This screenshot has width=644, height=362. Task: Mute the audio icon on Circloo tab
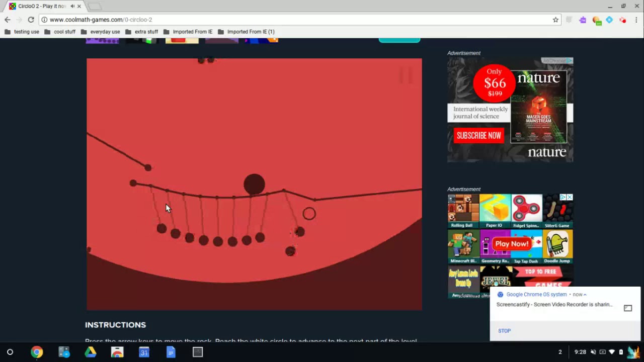[x=72, y=6]
